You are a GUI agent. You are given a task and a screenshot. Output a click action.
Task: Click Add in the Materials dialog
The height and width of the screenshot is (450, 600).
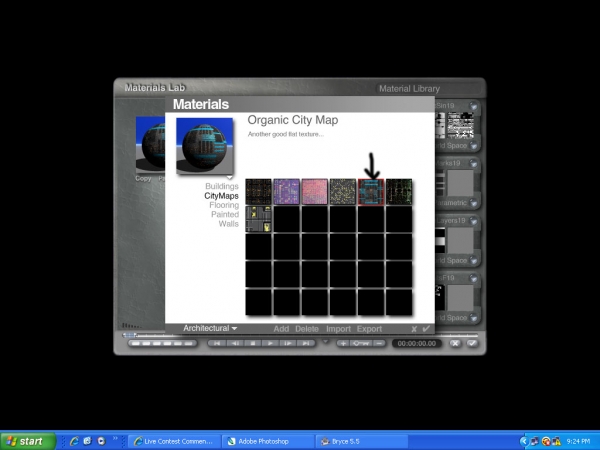click(x=281, y=329)
